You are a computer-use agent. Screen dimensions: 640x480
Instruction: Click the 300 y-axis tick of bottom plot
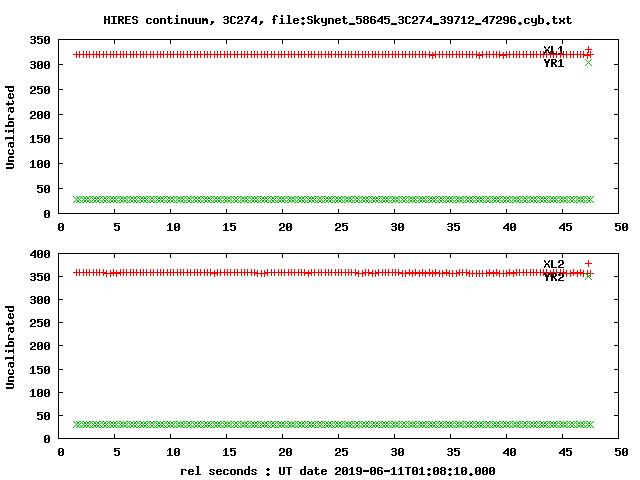coord(40,300)
